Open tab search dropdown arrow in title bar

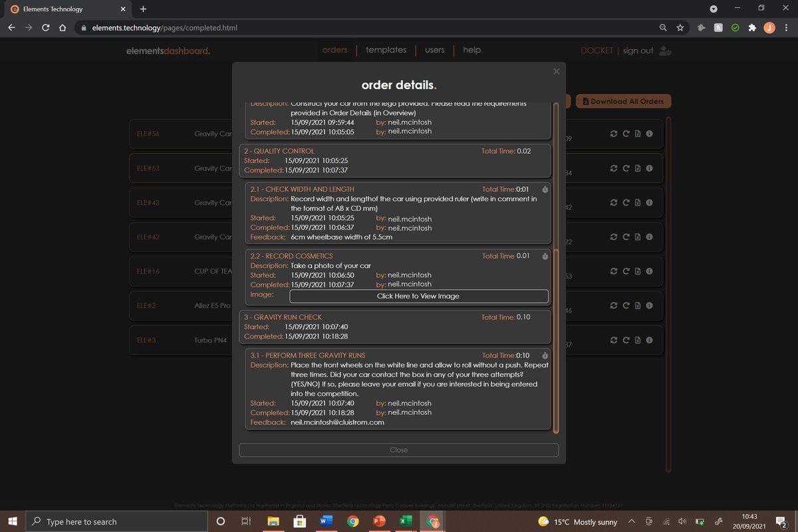coord(714,9)
